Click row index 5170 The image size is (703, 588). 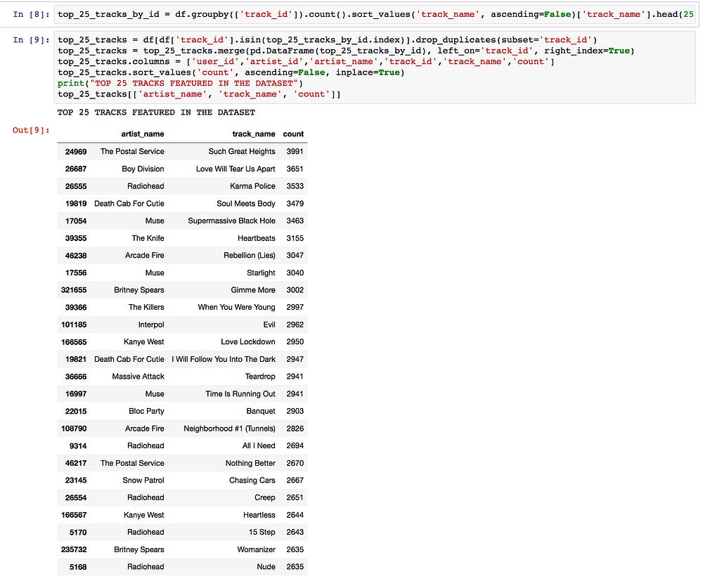pyautogui.click(x=78, y=533)
